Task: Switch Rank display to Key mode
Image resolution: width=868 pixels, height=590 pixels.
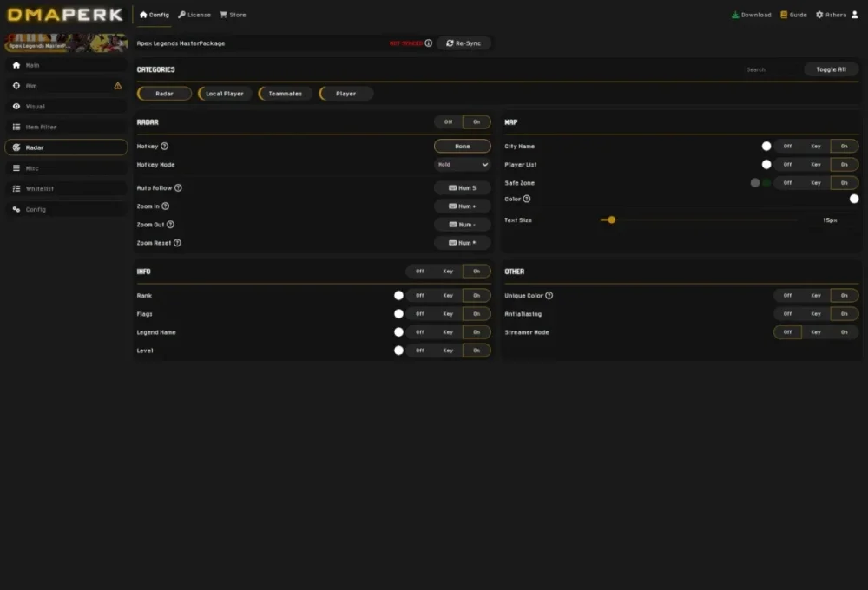Action: click(x=448, y=295)
